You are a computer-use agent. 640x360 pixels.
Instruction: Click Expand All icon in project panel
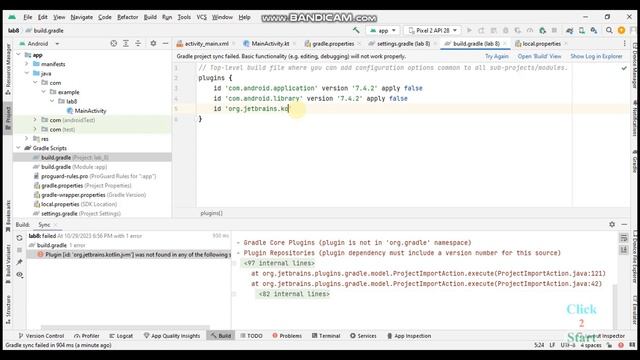126,43
